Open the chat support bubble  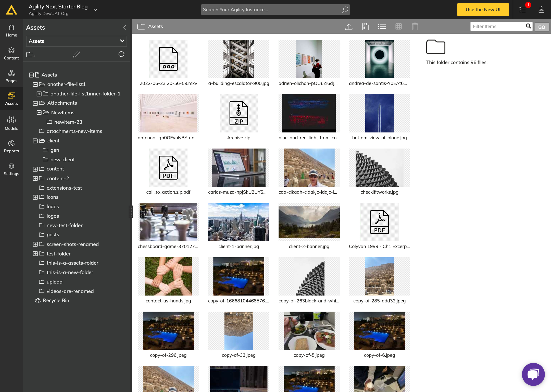[533, 374]
